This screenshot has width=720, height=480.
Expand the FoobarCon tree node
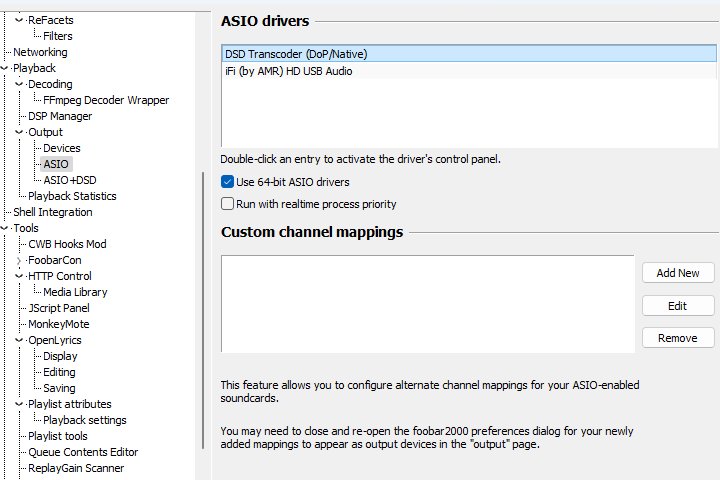pos(20,260)
